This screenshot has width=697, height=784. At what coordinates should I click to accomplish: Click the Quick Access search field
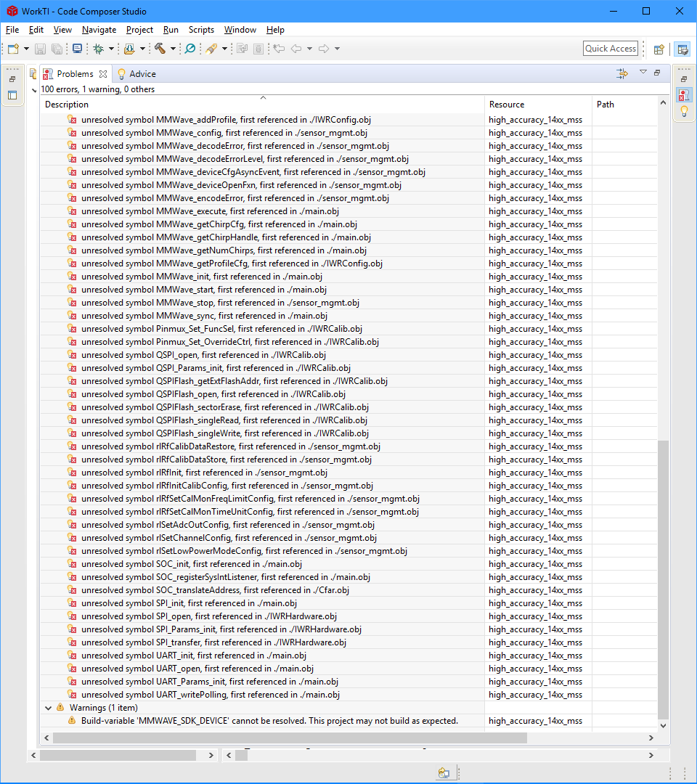pyautogui.click(x=611, y=49)
